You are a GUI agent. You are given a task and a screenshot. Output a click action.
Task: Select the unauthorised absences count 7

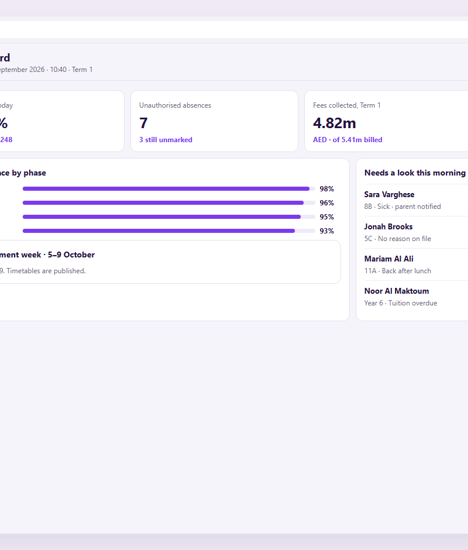143,123
